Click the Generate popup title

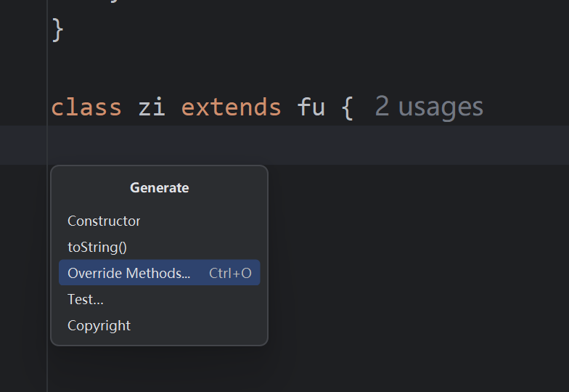pyautogui.click(x=160, y=187)
